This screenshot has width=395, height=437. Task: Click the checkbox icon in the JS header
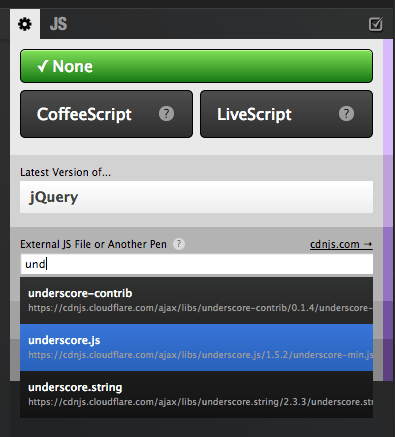point(376,24)
